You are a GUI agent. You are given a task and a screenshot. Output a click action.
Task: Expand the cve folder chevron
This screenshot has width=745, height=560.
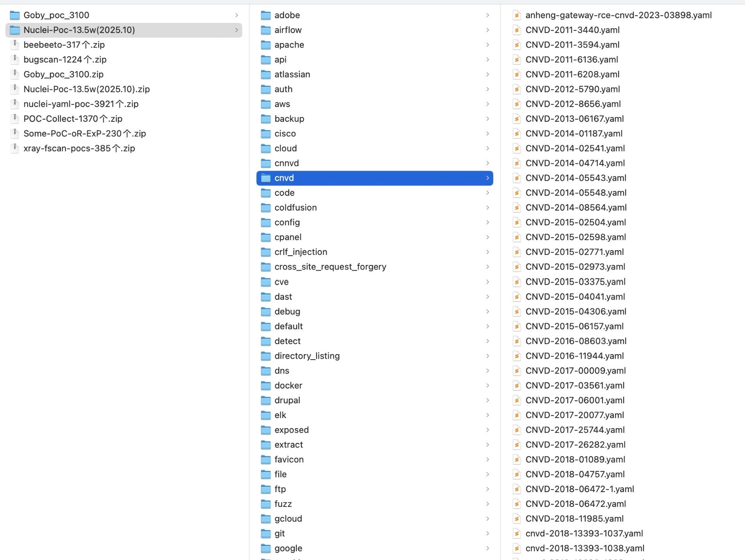(x=487, y=282)
